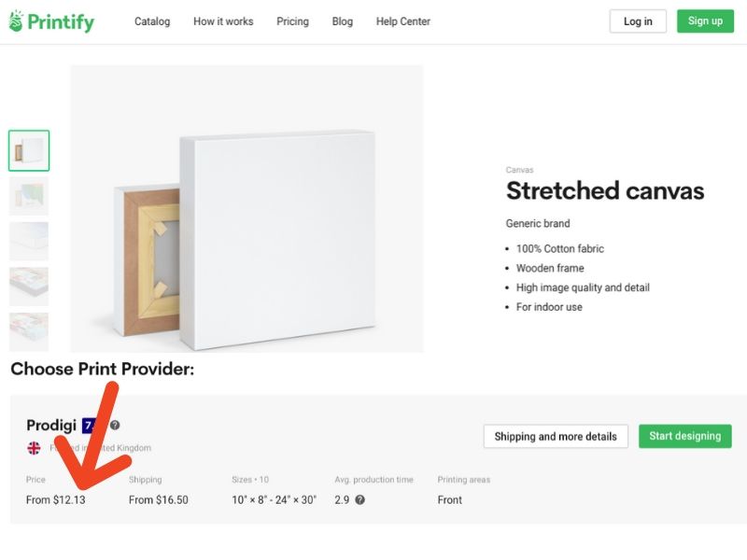Click the Printify logo
747x560 pixels.
coord(51,21)
